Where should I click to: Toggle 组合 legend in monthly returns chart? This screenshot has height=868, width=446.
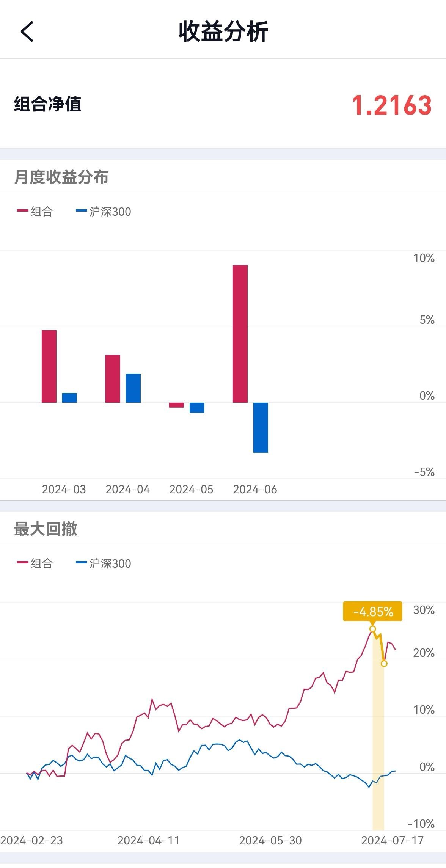(35, 211)
